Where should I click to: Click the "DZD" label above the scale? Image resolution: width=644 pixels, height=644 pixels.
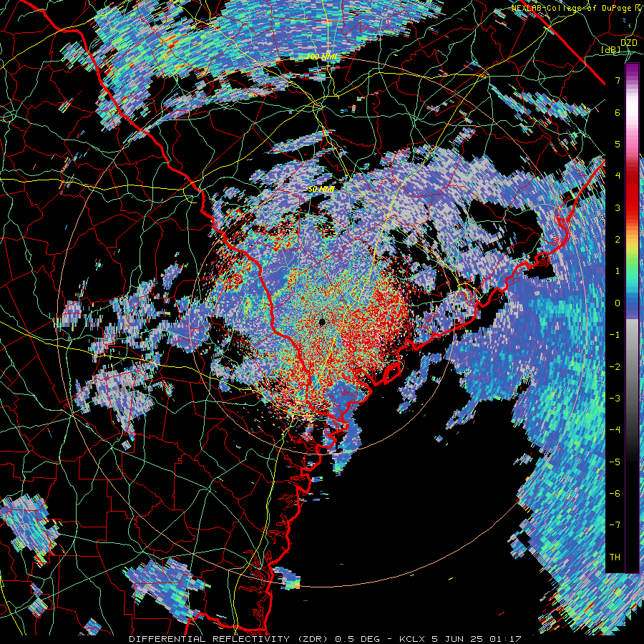click(628, 43)
